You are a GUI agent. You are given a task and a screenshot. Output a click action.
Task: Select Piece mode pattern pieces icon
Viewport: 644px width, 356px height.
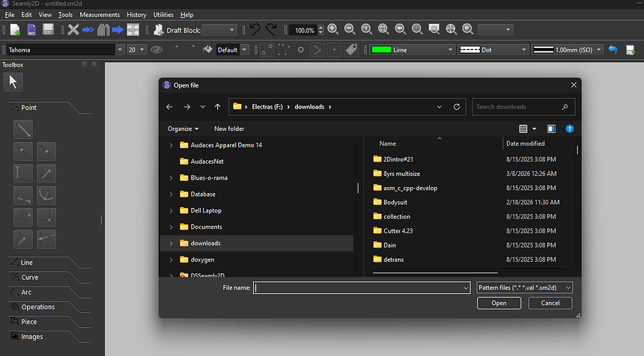pos(103,29)
